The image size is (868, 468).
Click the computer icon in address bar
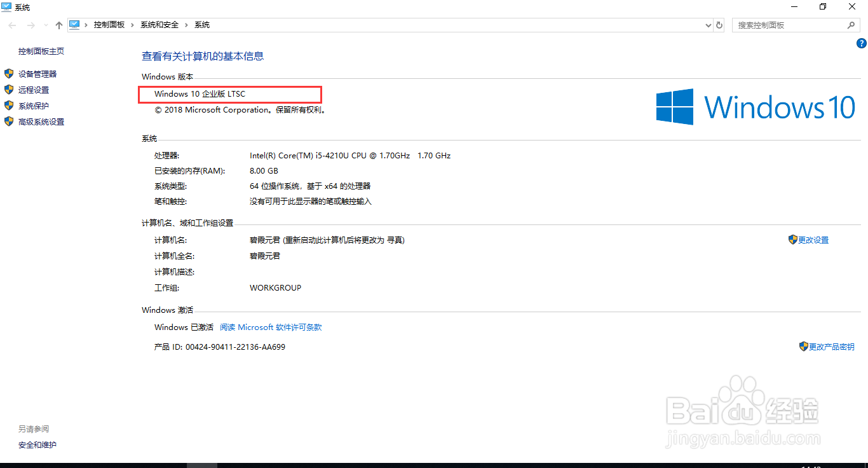[74, 25]
